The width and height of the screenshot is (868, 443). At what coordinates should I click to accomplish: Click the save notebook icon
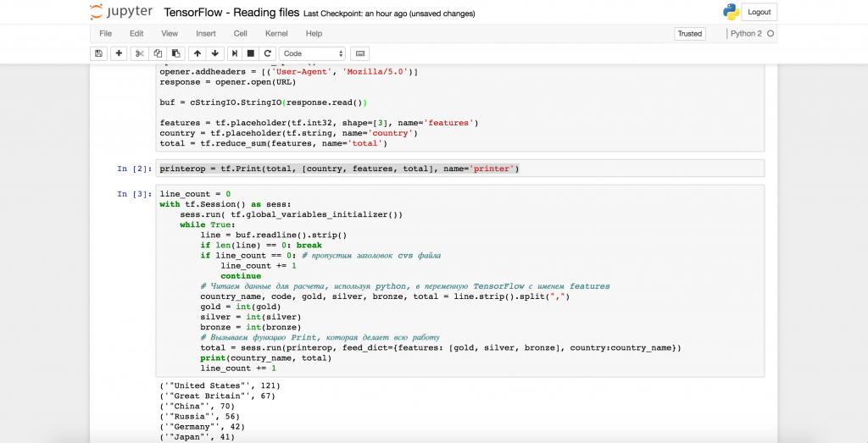click(99, 53)
